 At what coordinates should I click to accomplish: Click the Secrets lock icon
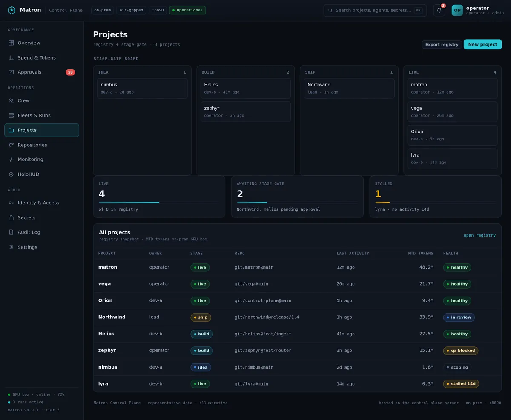[x=11, y=218]
